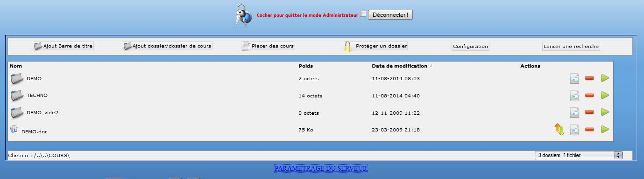Delete the TECHNO folder with red minus icon
The height and width of the screenshot is (179, 644).
tap(589, 95)
